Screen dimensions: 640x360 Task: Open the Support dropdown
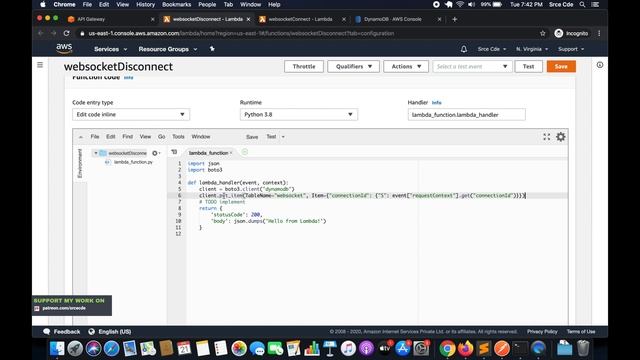pyautogui.click(x=571, y=49)
